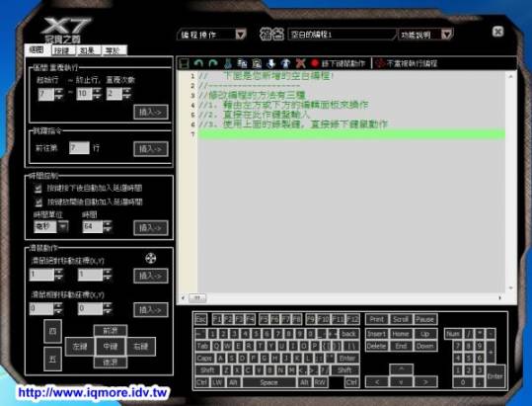This screenshot has height=406, width=532.
Task: Click the mouse crosshair position picker icon
Action: pyautogui.click(x=151, y=259)
